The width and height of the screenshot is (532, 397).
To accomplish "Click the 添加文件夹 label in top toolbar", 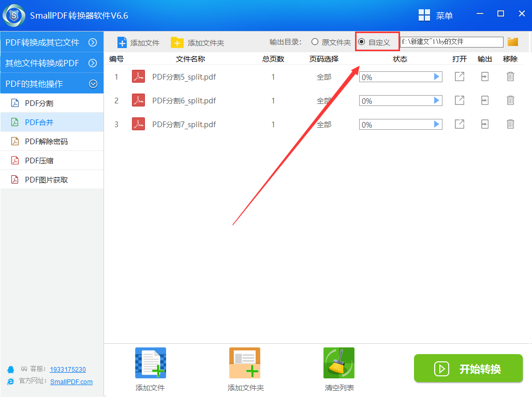I will point(206,43).
